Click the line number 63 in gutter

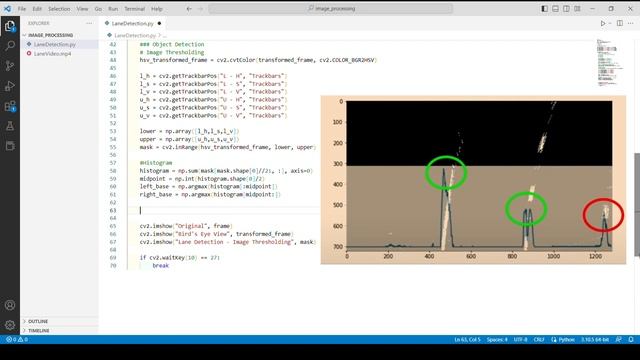(113, 210)
